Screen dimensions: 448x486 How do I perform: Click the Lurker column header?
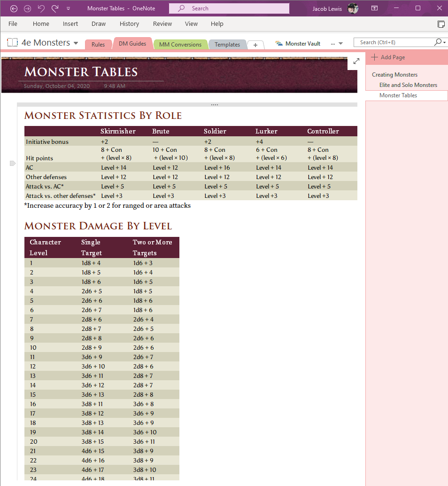(266, 131)
